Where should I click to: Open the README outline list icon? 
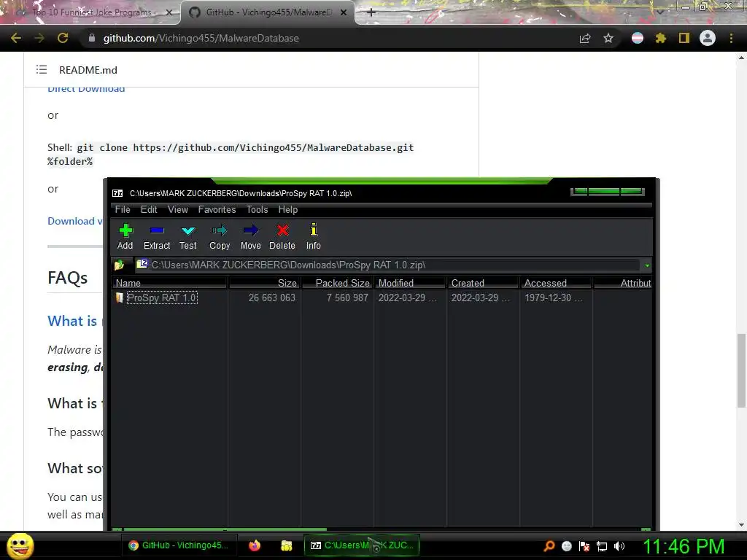42,69
